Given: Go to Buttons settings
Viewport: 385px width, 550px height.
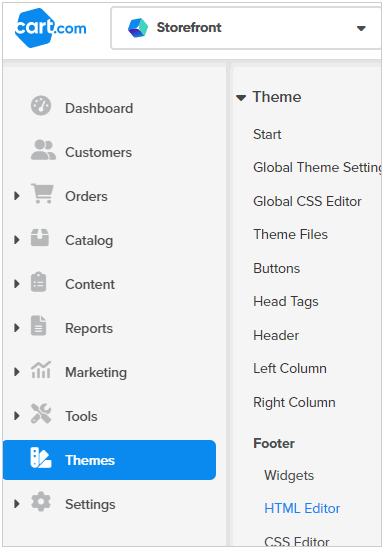Looking at the screenshot, I should (x=277, y=268).
